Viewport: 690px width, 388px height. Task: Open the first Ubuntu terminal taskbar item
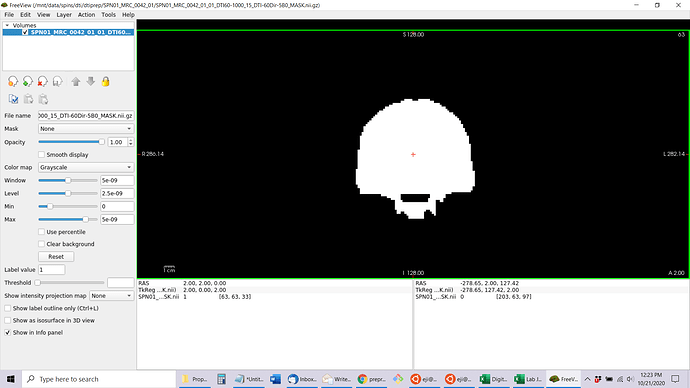click(424, 379)
